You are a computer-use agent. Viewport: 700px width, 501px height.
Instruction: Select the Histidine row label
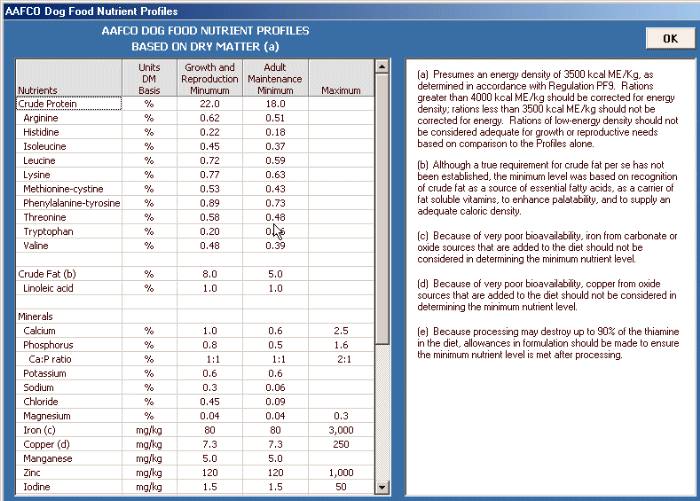41,132
